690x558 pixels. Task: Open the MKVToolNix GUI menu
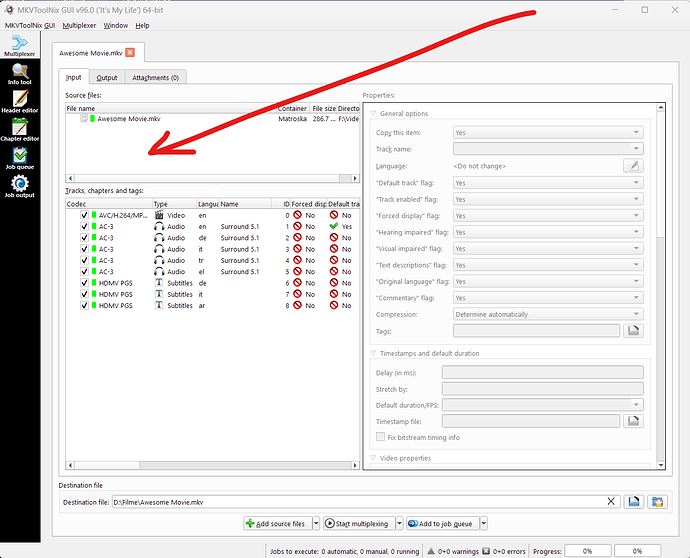30,26
